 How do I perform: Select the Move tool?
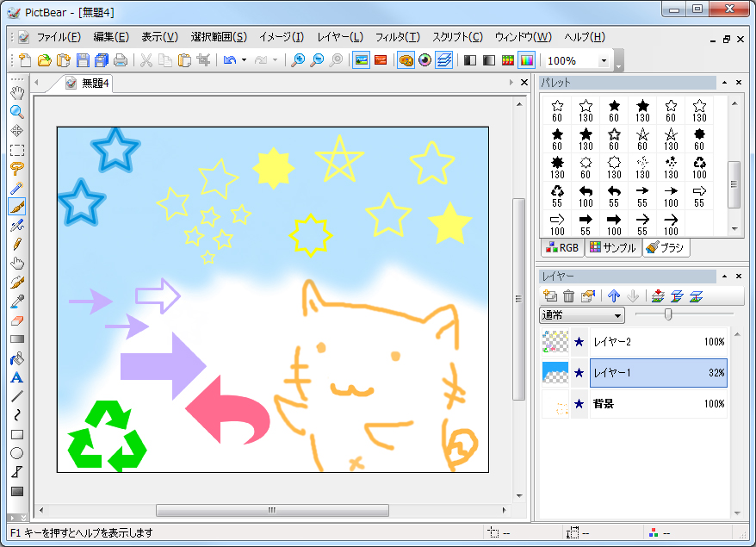[17, 131]
